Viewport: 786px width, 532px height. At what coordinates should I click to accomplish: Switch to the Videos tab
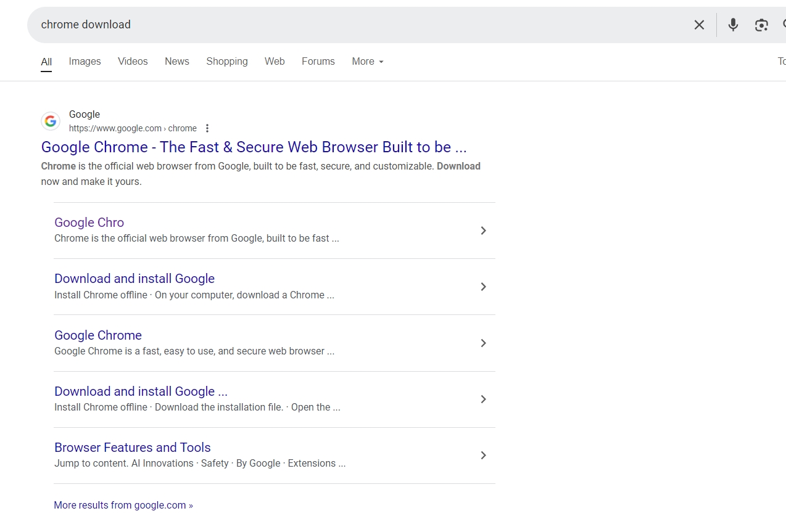pos(133,62)
